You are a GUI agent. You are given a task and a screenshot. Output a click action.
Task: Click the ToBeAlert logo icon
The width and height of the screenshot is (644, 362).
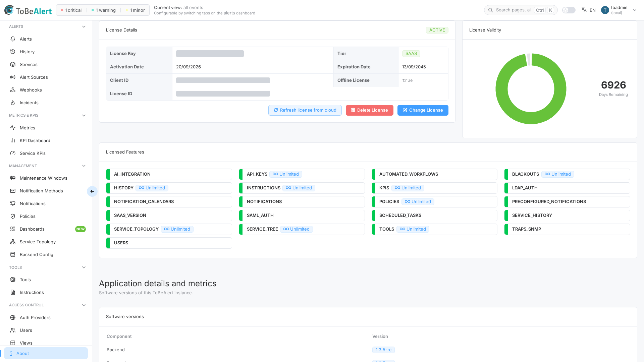coord(9,10)
